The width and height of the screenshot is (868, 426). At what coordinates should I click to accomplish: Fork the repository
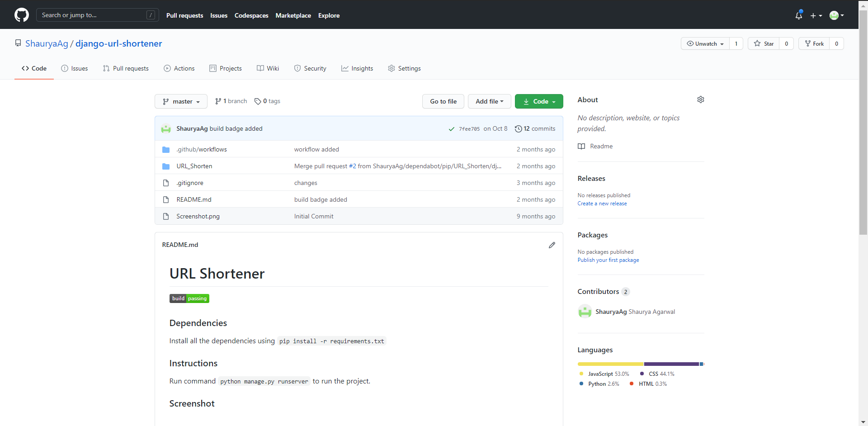[x=814, y=43]
